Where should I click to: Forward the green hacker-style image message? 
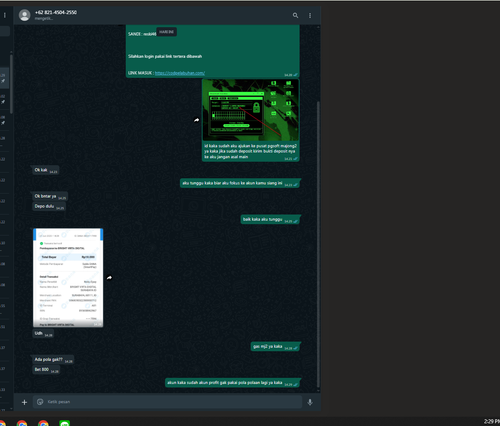click(x=197, y=120)
